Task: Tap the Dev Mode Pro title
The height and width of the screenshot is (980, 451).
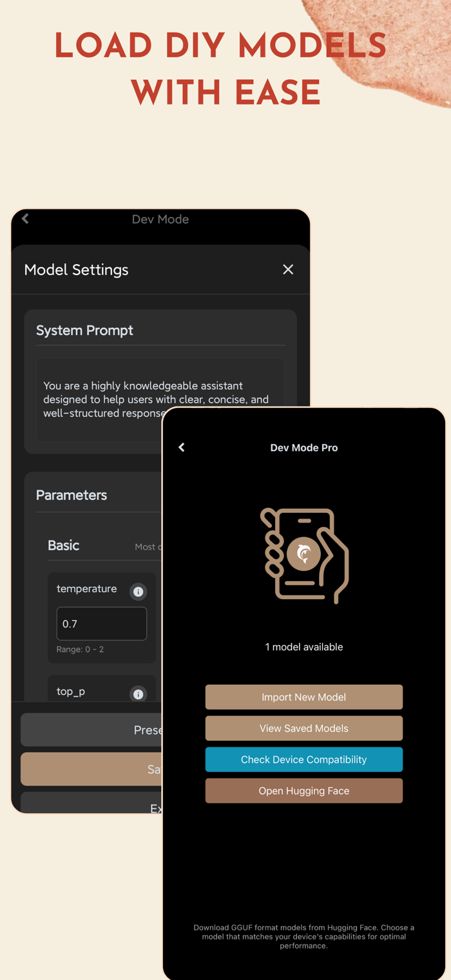Action: coord(304,447)
